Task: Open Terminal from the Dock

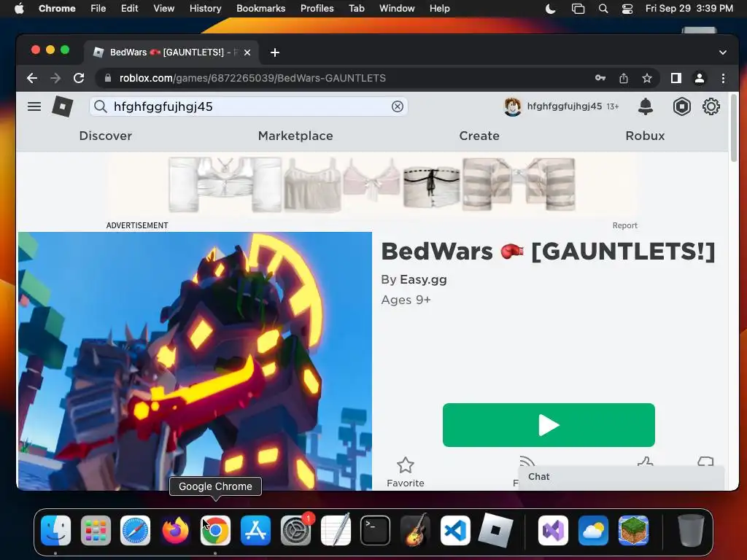Action: [x=375, y=530]
